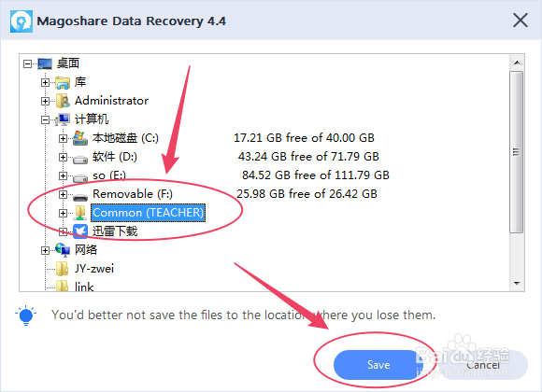542x392 pixels.
Task: Click the Removable (F:) drive icon
Action: (80, 197)
